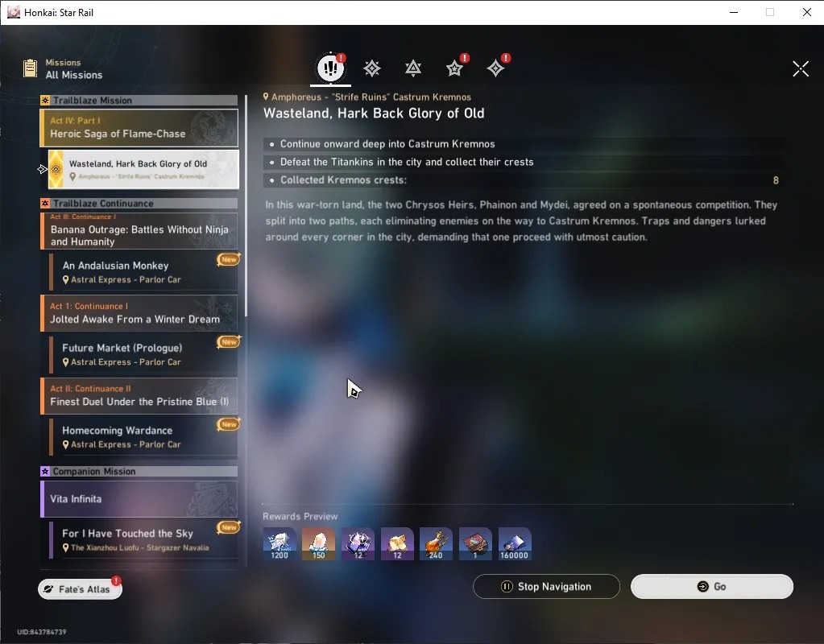Click Stop Navigation button
Image resolution: width=824 pixels, height=644 pixels.
[547, 586]
